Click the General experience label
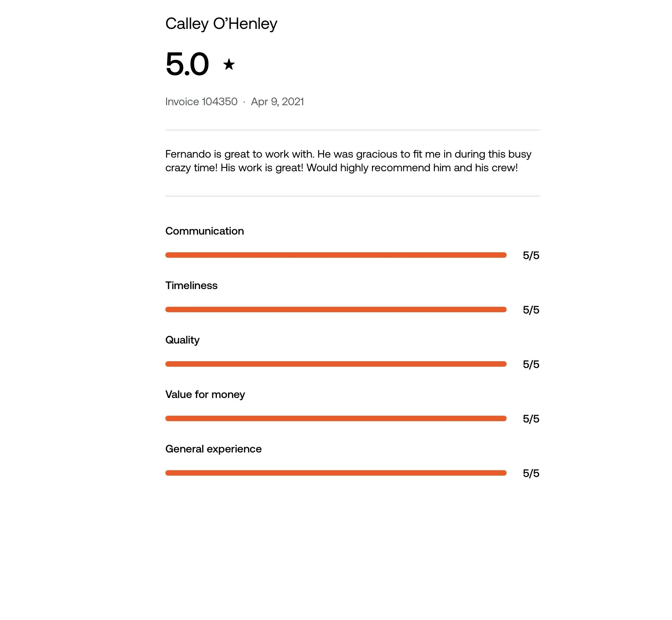The image size is (672, 620). pyautogui.click(x=213, y=449)
